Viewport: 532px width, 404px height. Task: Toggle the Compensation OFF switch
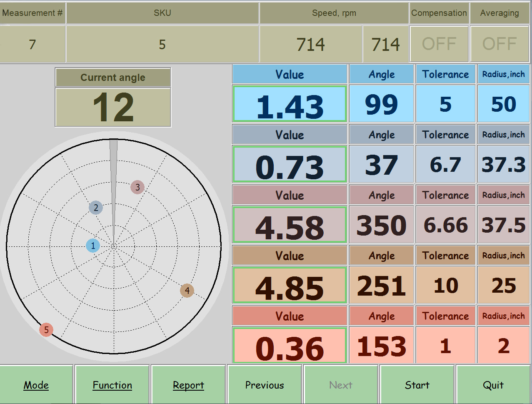(x=439, y=44)
